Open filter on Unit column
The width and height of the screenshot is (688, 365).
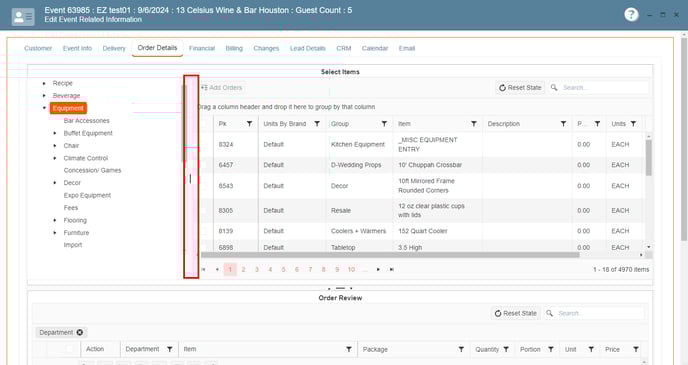click(591, 349)
